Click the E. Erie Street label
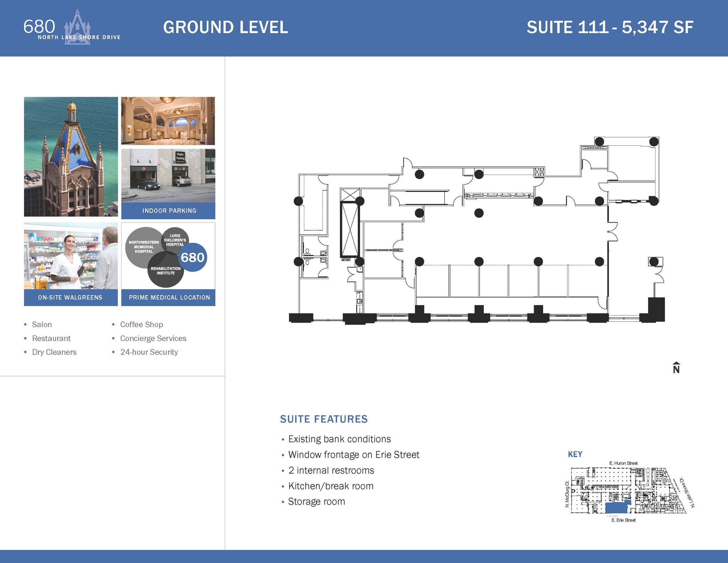This screenshot has width=728, height=563. (623, 520)
